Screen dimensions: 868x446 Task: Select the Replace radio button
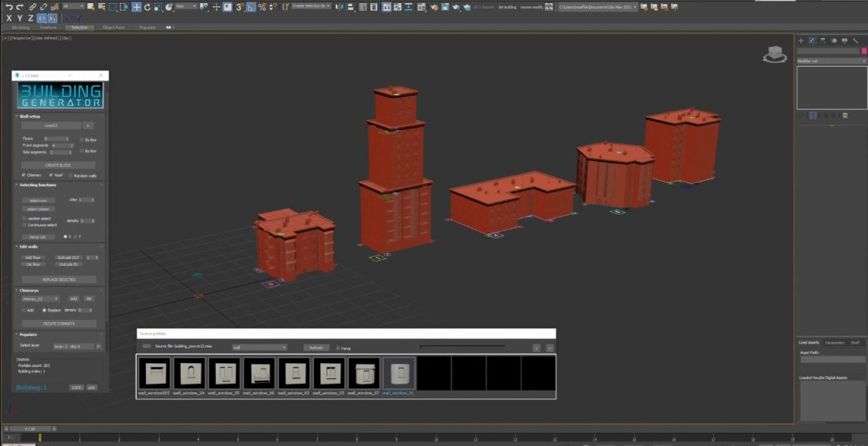(45, 310)
